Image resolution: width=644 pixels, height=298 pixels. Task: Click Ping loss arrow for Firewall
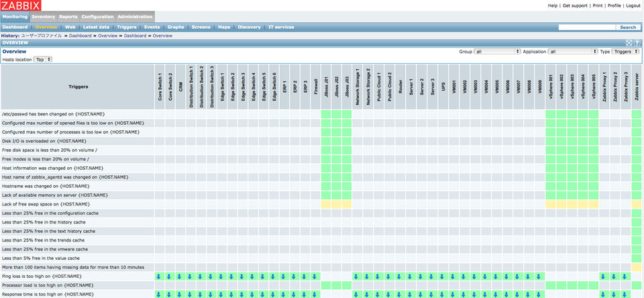click(315, 277)
